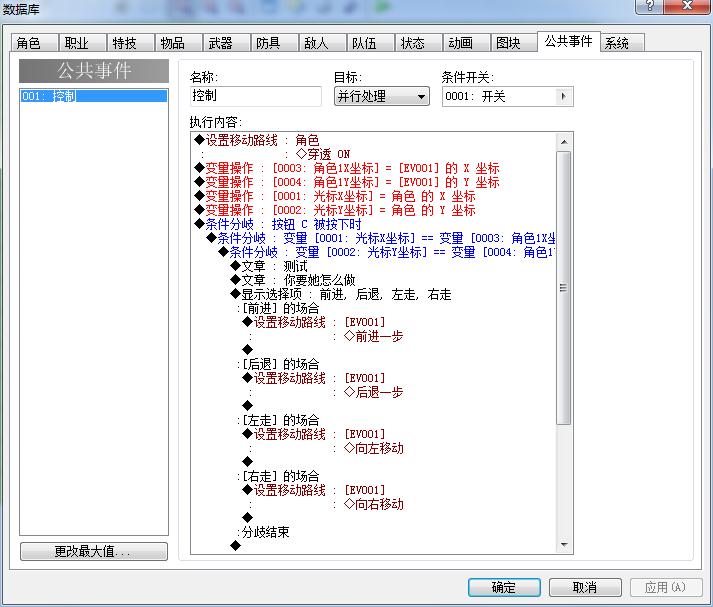The image size is (713, 607).
Task: Select the [左走] 的场合 line
Action: tap(278, 420)
